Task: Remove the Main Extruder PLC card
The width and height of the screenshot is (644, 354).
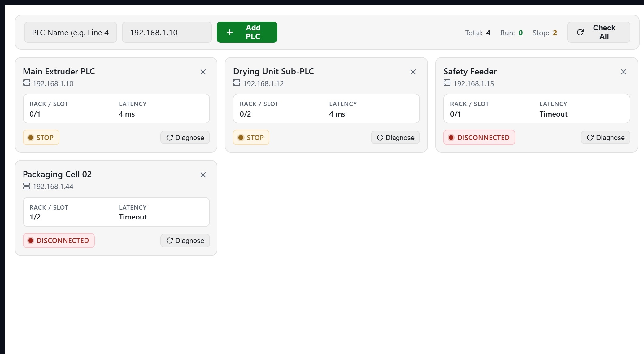Action: click(x=203, y=72)
